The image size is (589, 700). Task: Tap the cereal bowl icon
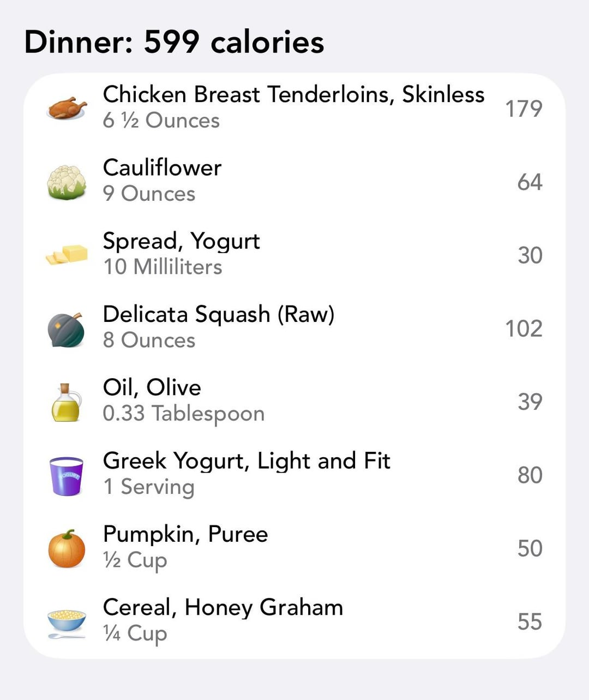67,623
